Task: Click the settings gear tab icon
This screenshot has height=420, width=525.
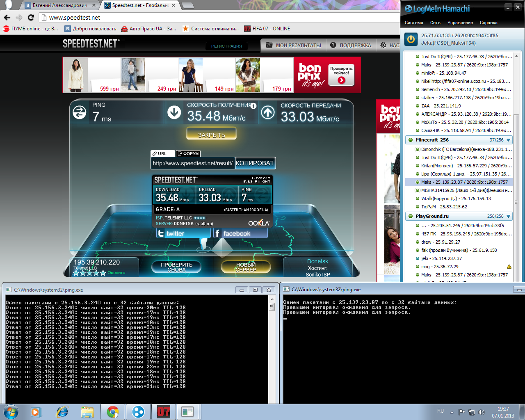Action: (x=383, y=45)
